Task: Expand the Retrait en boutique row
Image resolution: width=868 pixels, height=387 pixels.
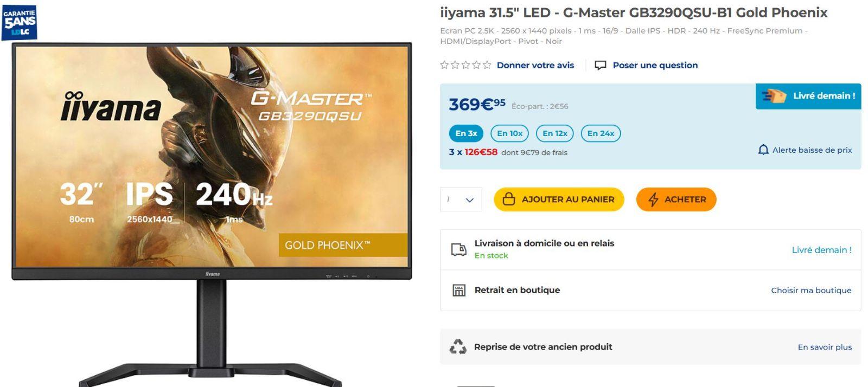Action: pyautogui.click(x=650, y=291)
